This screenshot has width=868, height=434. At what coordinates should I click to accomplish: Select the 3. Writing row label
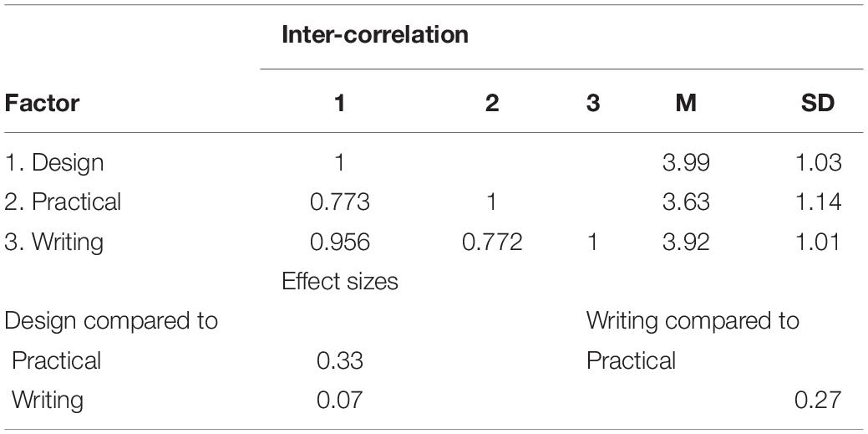pos(54,243)
